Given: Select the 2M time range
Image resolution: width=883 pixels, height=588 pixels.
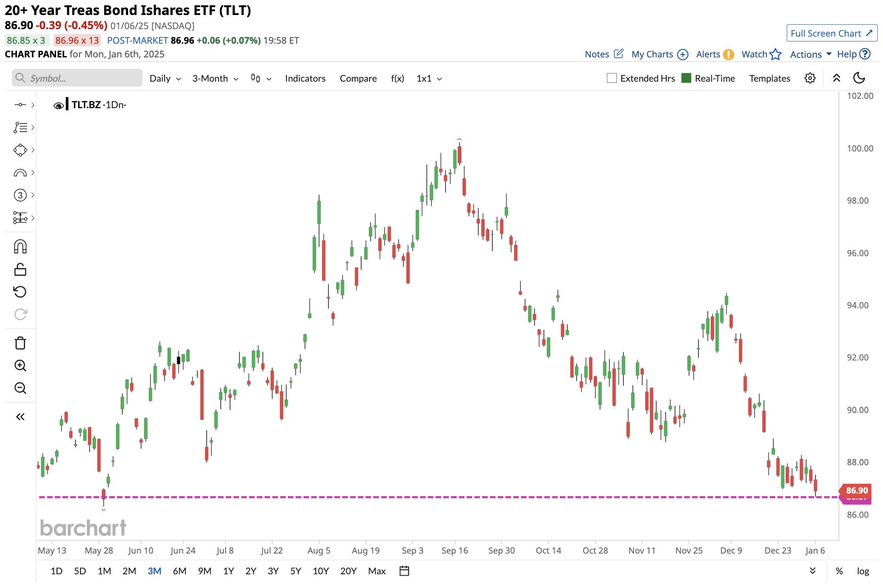Looking at the screenshot, I should pos(129,571).
